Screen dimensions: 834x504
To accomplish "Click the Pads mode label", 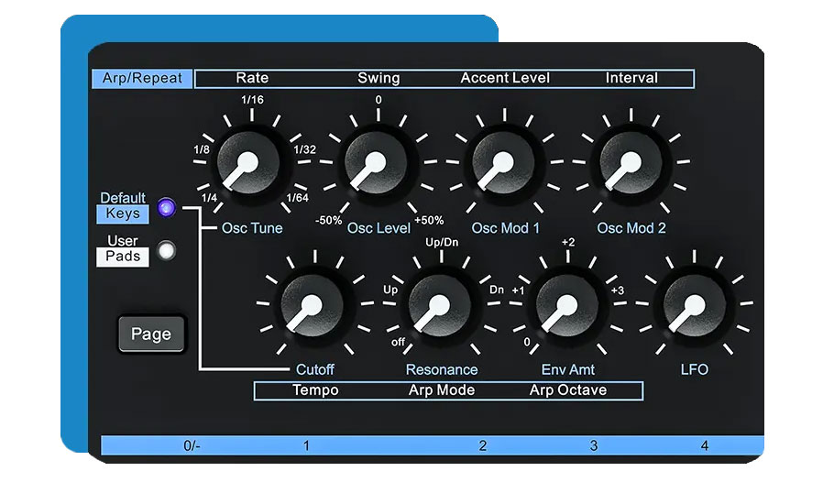I will (x=123, y=257).
